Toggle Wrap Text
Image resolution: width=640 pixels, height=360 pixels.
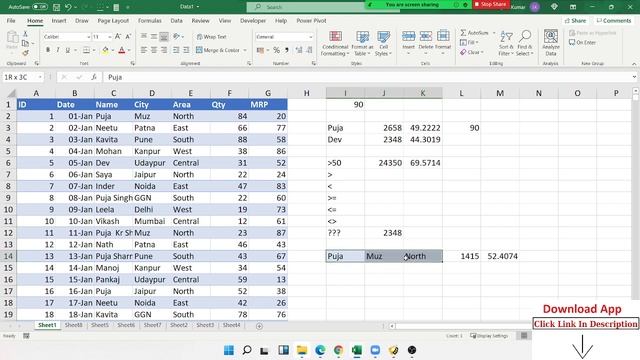[211, 37]
